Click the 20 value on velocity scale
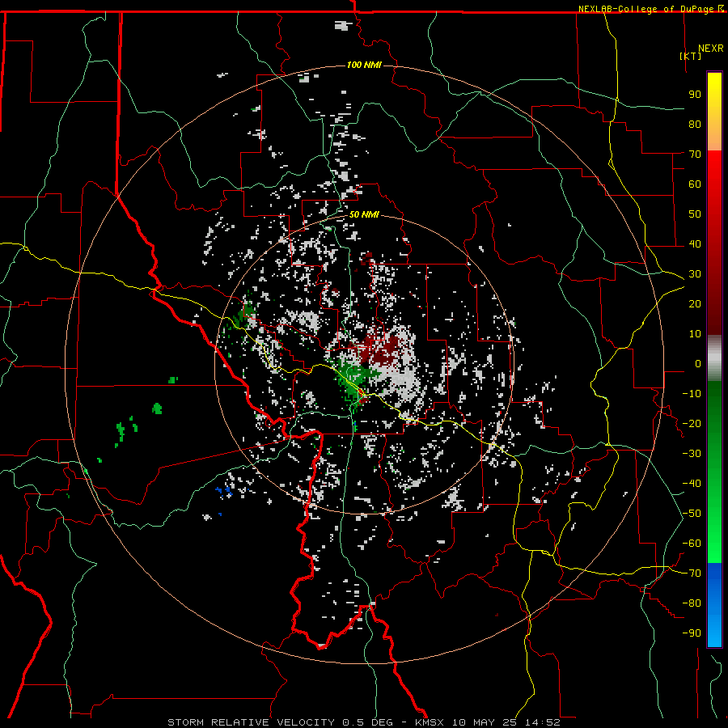Image resolution: width=728 pixels, height=728 pixels. tap(695, 304)
